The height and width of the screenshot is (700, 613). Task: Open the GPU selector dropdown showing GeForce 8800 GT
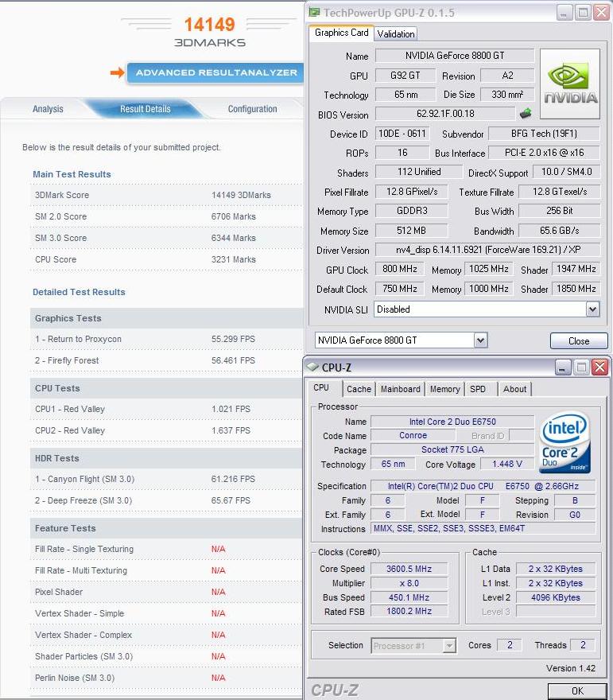point(480,340)
